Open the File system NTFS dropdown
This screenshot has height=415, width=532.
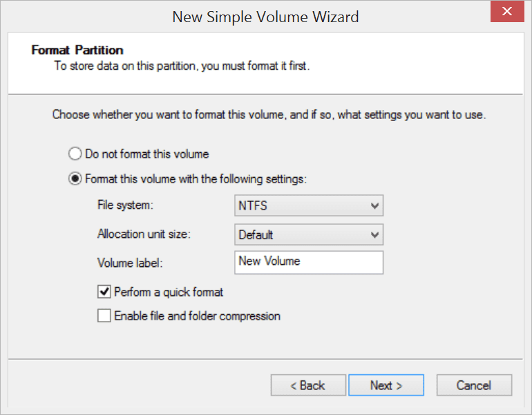(309, 205)
